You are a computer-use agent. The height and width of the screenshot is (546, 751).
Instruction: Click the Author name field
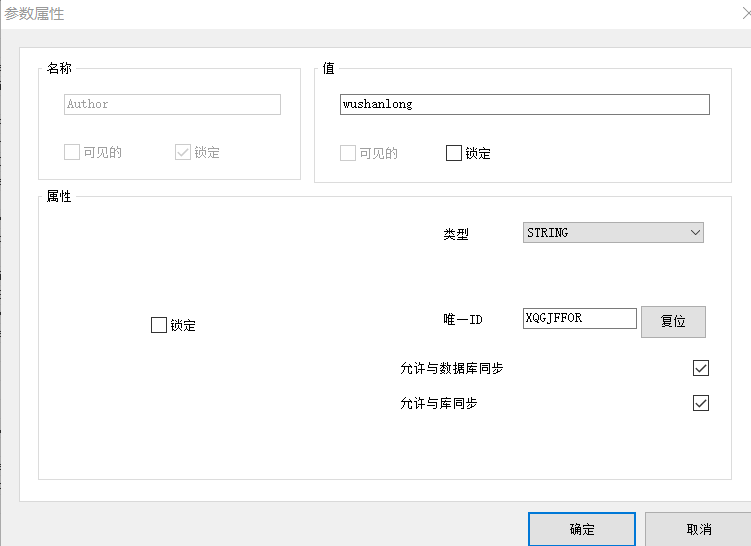click(x=172, y=104)
